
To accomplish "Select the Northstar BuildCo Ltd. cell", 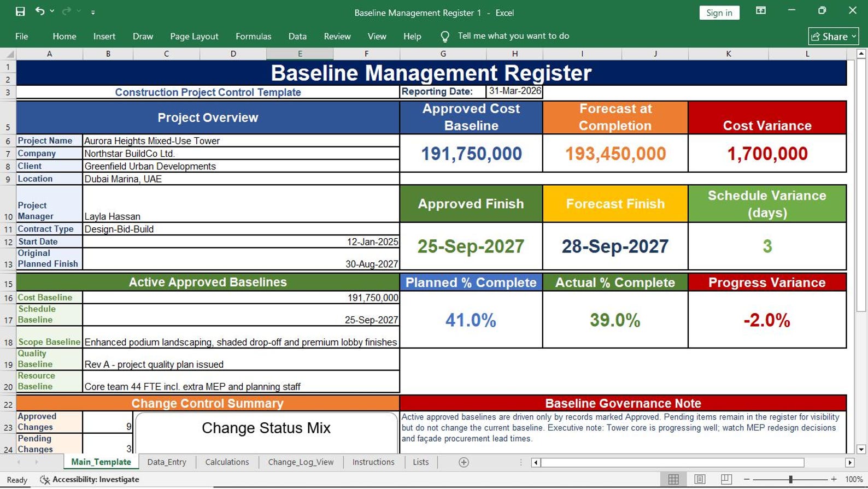I will point(241,154).
